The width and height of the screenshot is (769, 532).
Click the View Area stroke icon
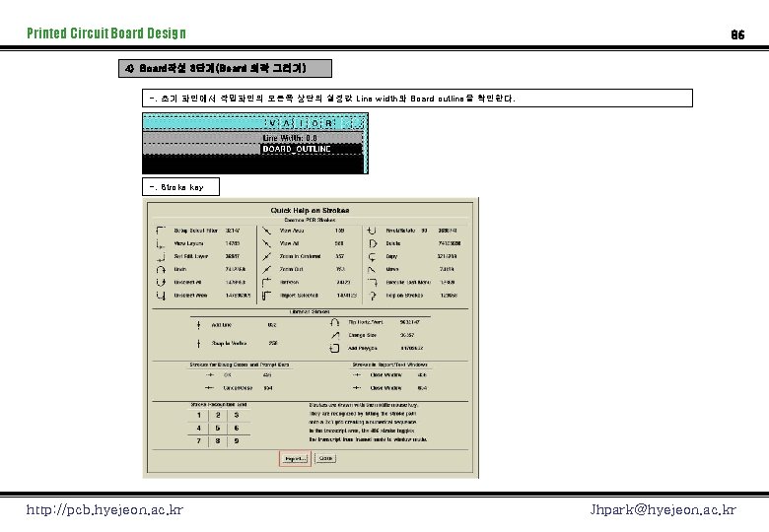[x=266, y=231]
